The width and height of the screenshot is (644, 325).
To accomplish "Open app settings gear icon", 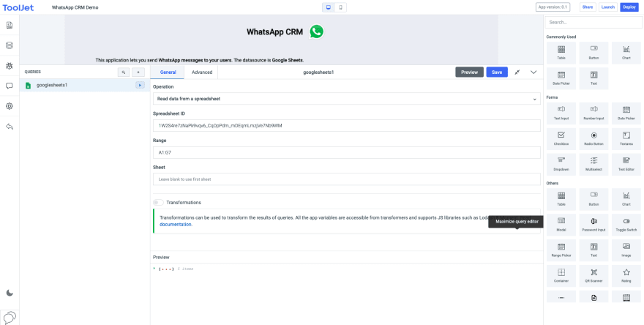I will point(10,106).
